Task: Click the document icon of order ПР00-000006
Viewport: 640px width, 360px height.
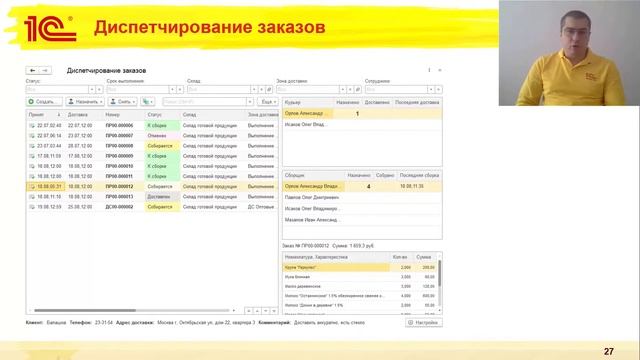Action: coord(32,126)
